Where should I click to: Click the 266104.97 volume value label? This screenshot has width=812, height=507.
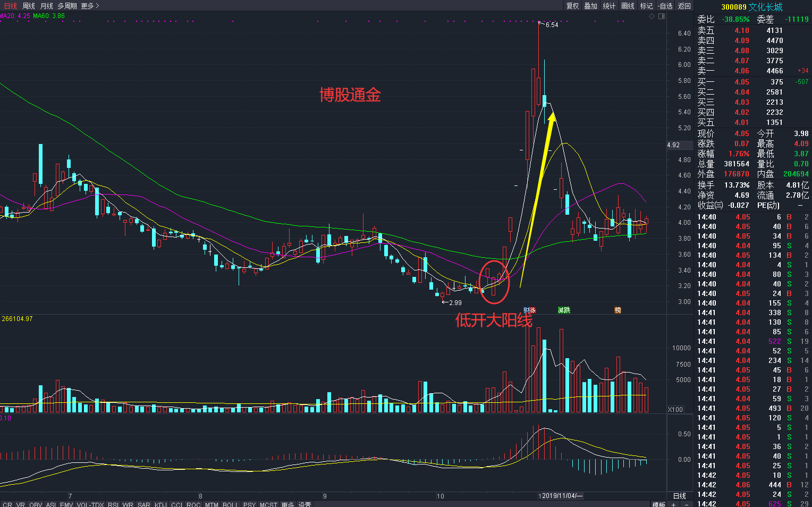coord(17,319)
